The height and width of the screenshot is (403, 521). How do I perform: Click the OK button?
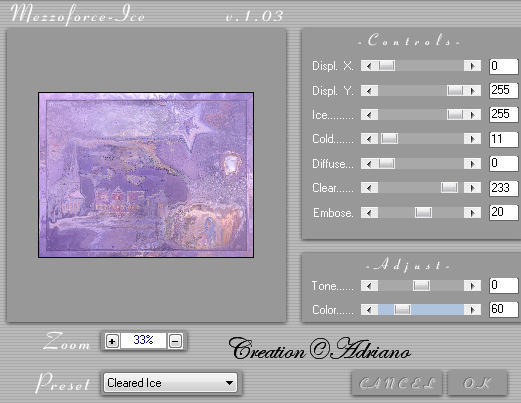(477, 383)
